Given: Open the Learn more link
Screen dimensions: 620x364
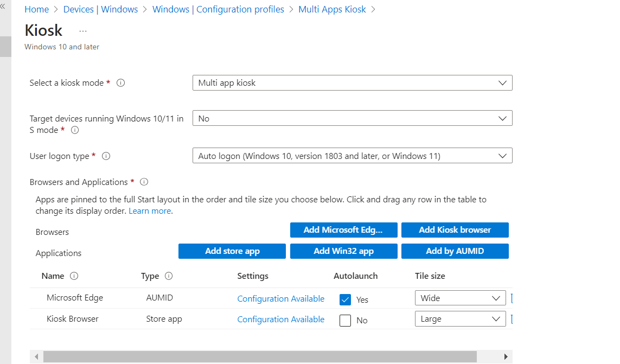Looking at the screenshot, I should point(150,211).
